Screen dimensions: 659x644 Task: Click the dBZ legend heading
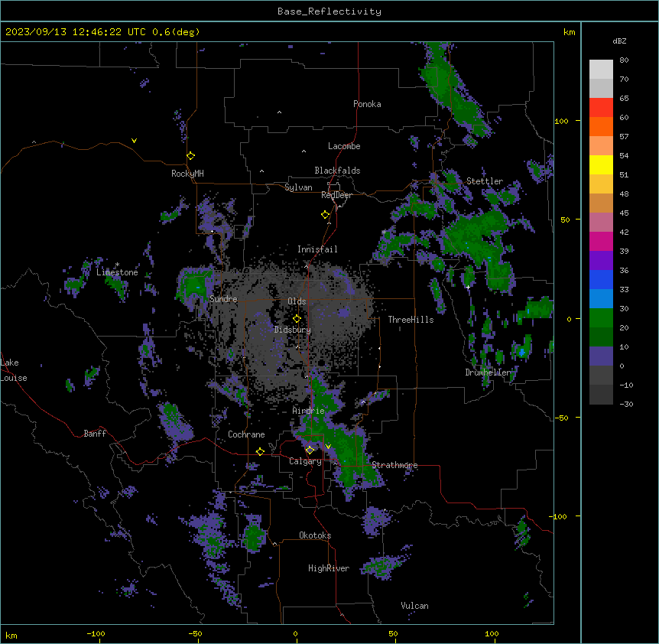(x=619, y=41)
